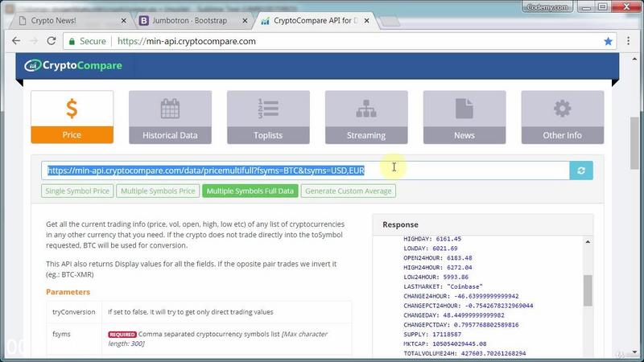Click the page scrollbar up arrow
This screenshot has height=362, width=644.
pyautogui.click(x=634, y=59)
